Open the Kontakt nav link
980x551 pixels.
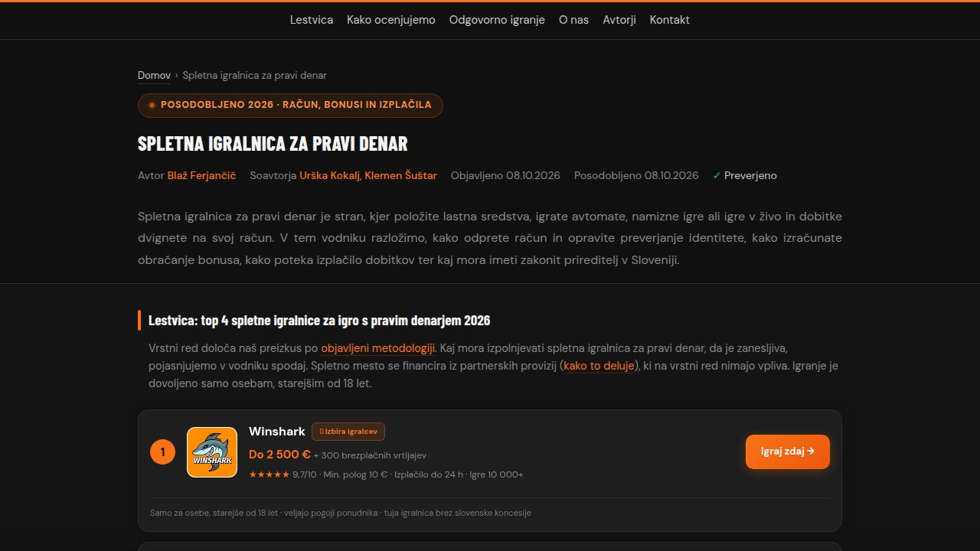point(670,20)
